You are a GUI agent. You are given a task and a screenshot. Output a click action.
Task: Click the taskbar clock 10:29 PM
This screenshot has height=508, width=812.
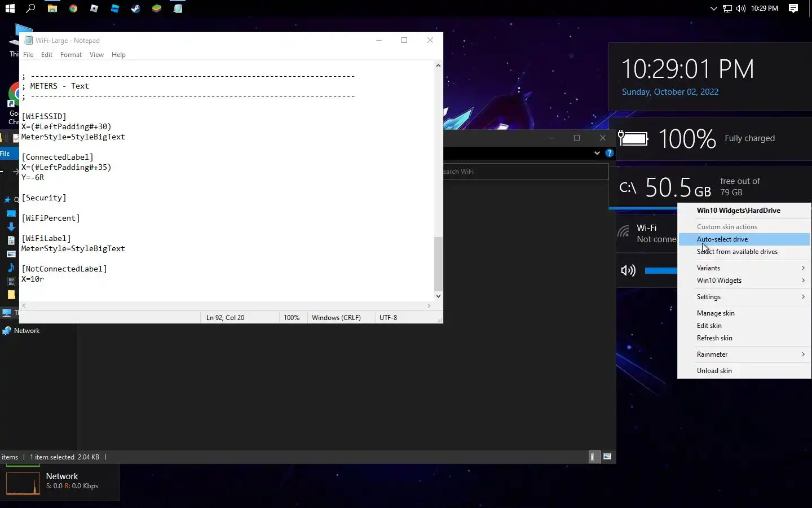tap(765, 8)
